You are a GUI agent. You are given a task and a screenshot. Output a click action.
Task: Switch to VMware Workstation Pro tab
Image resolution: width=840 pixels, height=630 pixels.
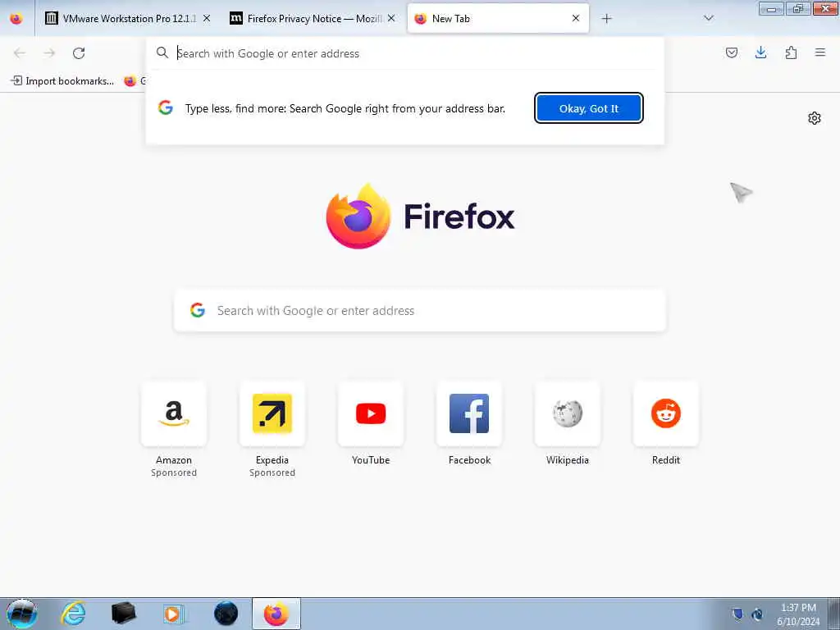tap(127, 18)
